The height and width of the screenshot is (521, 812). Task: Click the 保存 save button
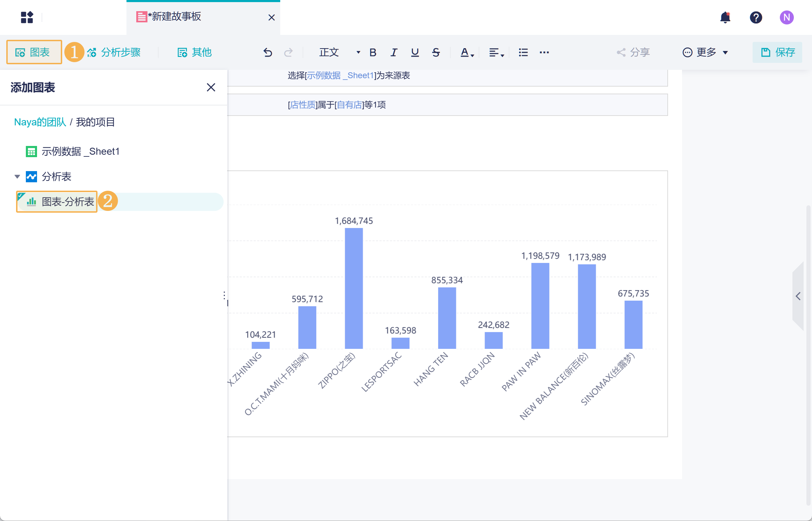tap(777, 52)
